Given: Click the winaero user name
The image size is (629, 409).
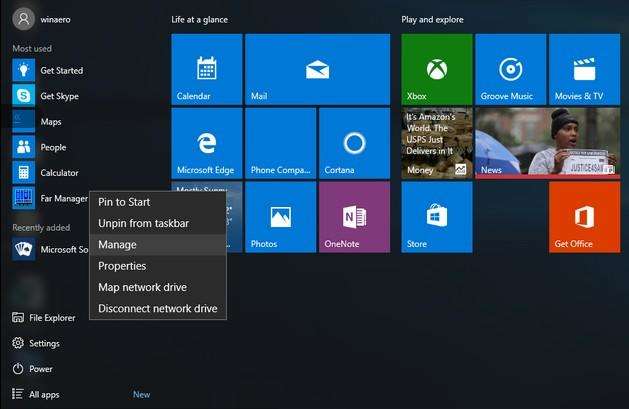Looking at the screenshot, I should point(55,19).
